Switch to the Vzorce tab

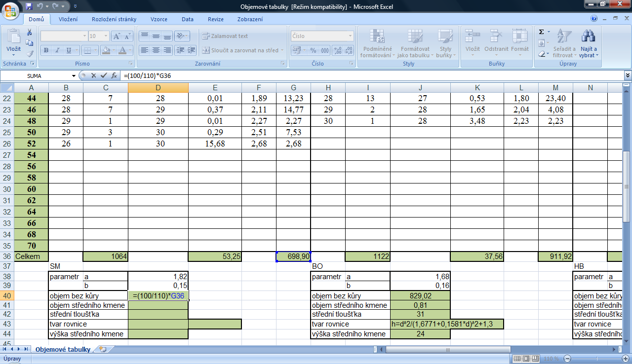pos(159,19)
